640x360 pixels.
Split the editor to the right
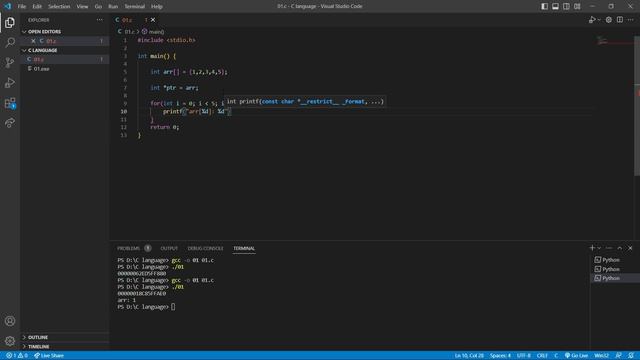pyautogui.click(x=620, y=20)
